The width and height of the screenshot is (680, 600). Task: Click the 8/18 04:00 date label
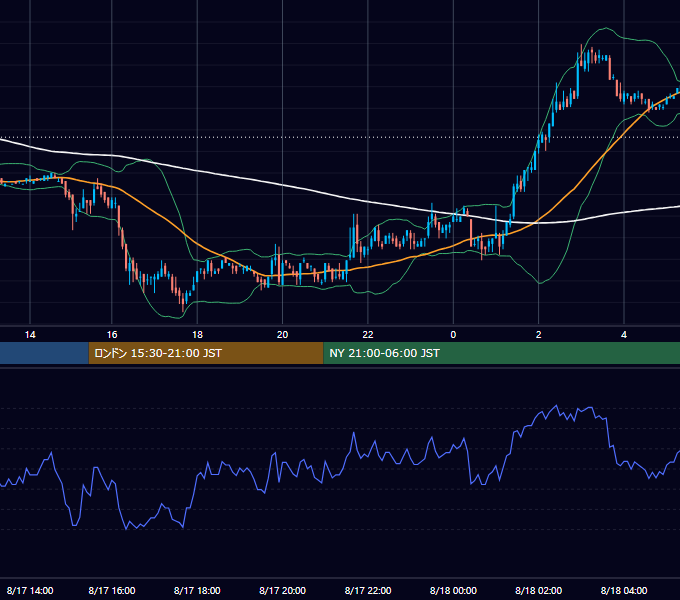(624, 590)
